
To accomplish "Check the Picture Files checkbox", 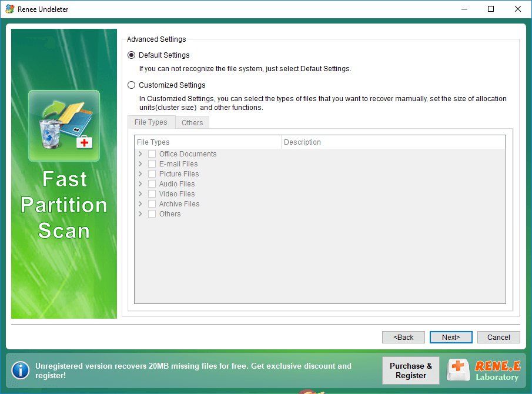I will pos(152,173).
